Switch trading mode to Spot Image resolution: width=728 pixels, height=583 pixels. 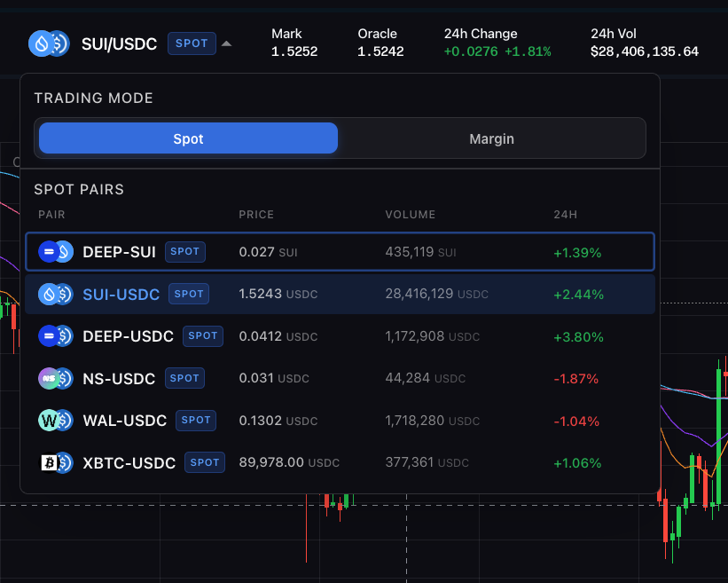click(x=188, y=138)
